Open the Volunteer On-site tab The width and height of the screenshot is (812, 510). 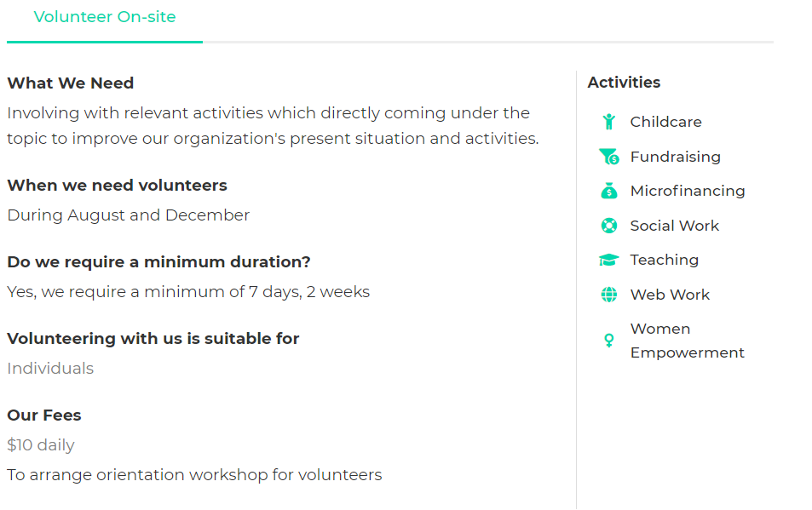tap(105, 17)
